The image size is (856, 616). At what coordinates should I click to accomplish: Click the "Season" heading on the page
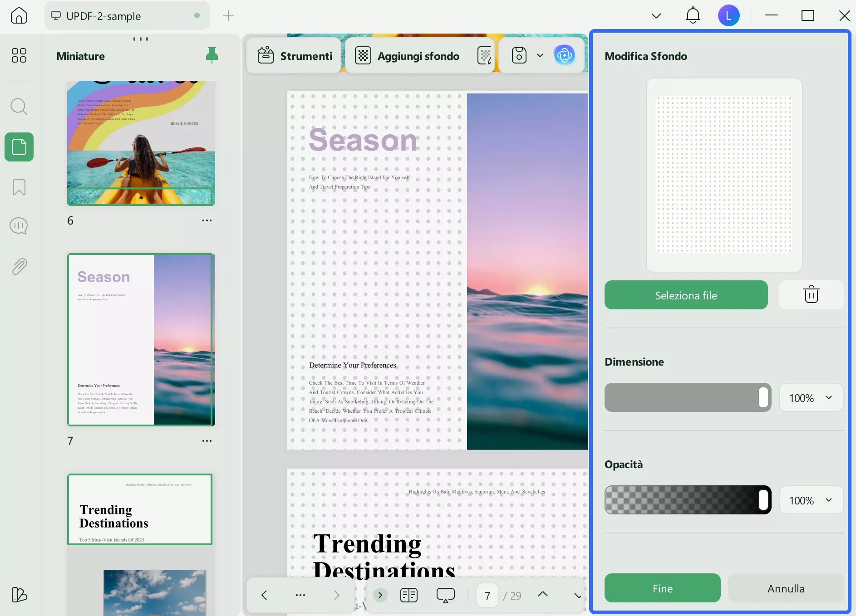(x=363, y=140)
